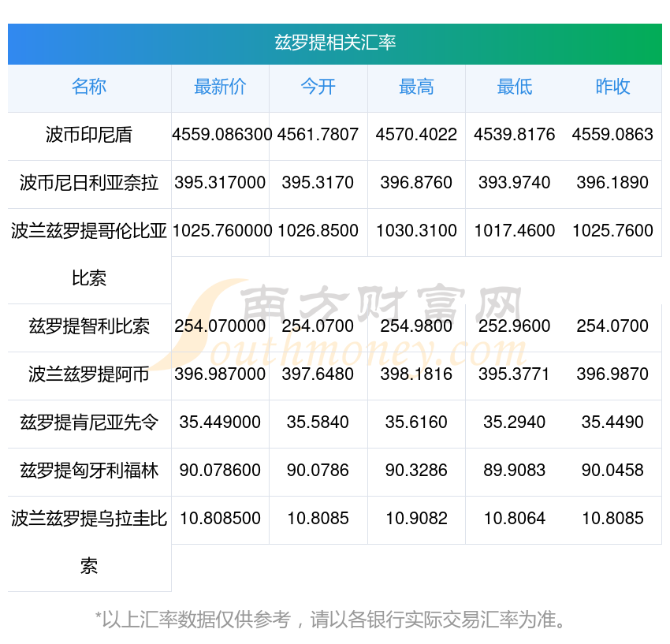This screenshot has width=670, height=644.
Task: Select the 兹罗提匈牙利福林 row name
Action: point(89,471)
